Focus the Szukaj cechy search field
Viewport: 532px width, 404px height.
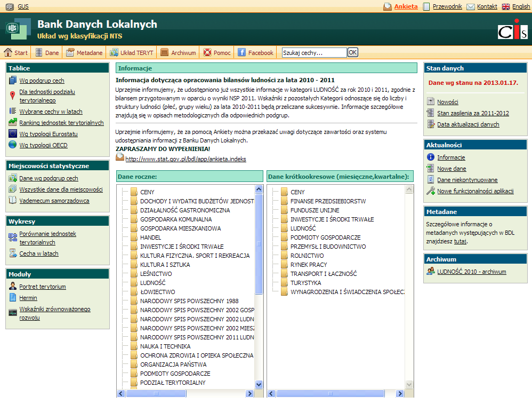click(314, 52)
